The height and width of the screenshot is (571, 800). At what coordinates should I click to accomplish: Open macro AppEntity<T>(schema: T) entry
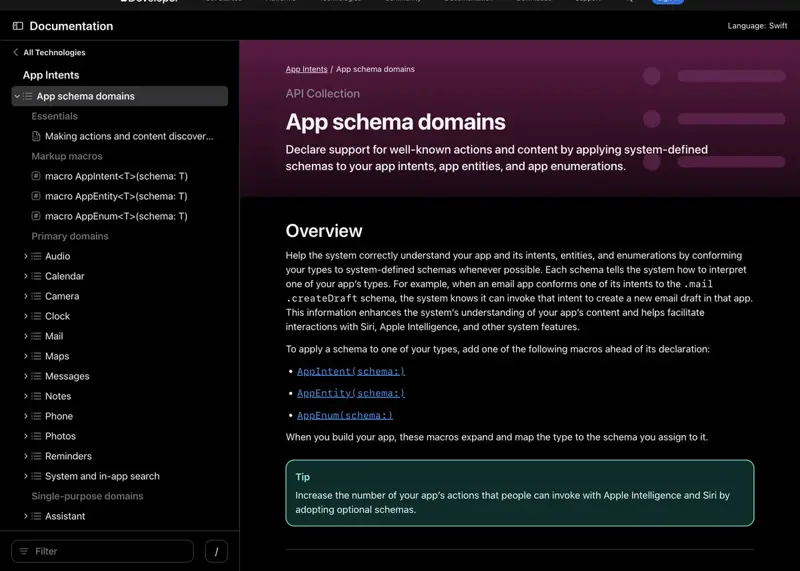pos(116,196)
